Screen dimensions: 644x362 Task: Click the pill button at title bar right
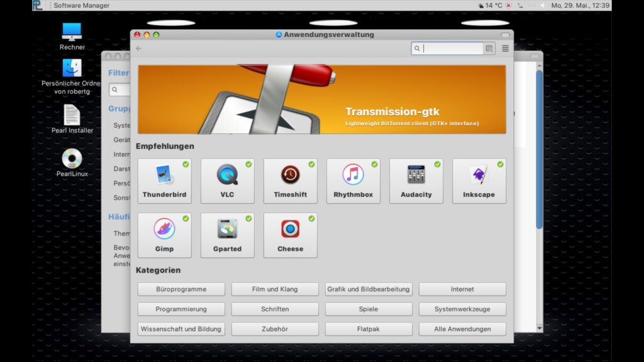pos(505,35)
